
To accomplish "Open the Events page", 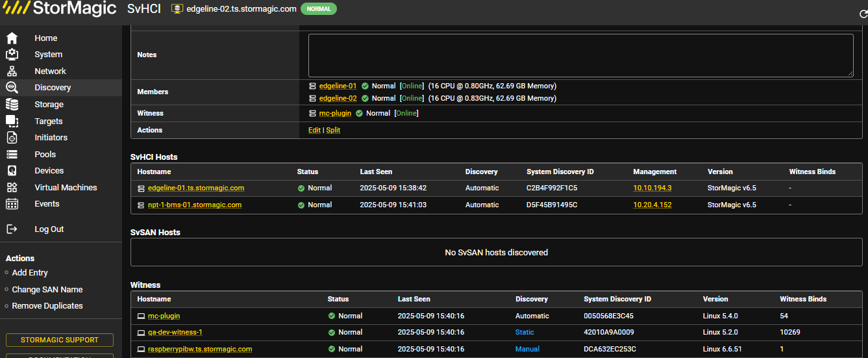I will coord(47,204).
